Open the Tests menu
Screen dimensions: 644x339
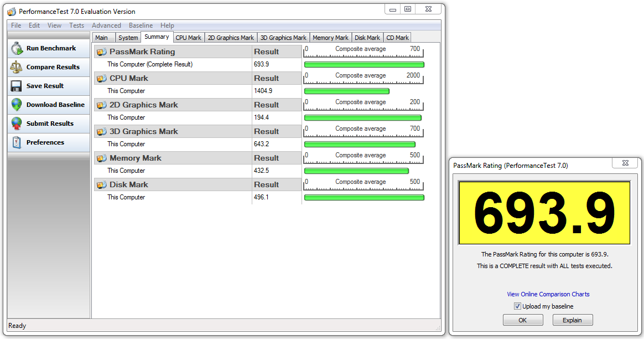[76, 25]
